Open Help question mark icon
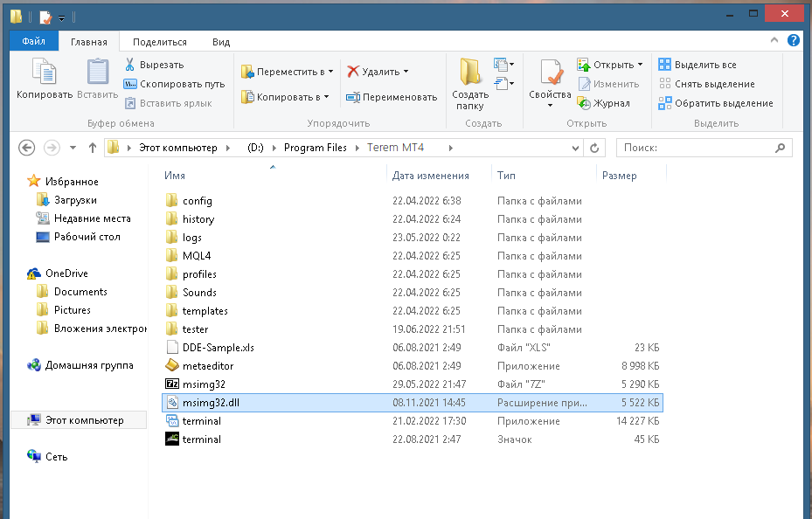 pyautogui.click(x=794, y=40)
